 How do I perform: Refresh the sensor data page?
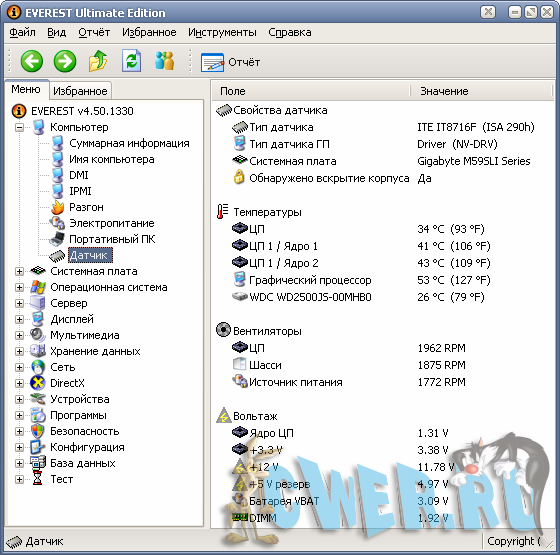(131, 61)
